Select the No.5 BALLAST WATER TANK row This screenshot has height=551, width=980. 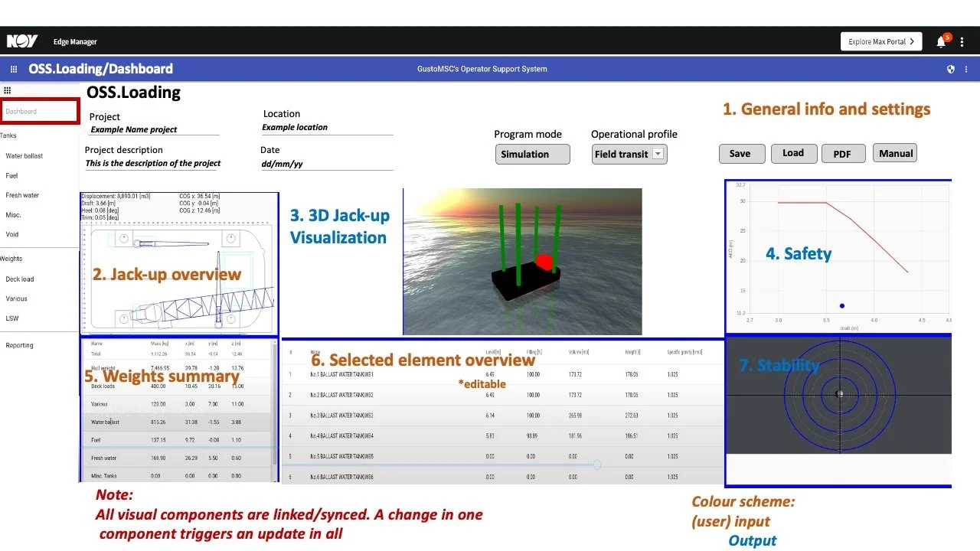point(503,456)
